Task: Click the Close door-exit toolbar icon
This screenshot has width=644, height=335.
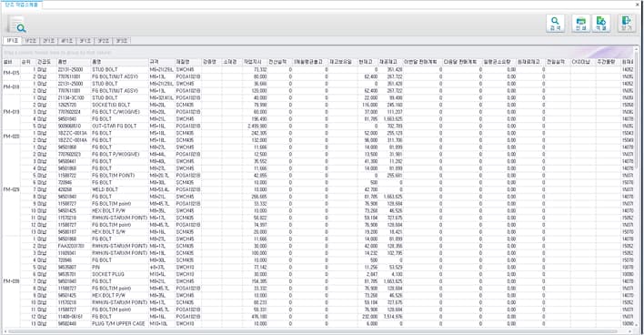Action: pos(627,24)
